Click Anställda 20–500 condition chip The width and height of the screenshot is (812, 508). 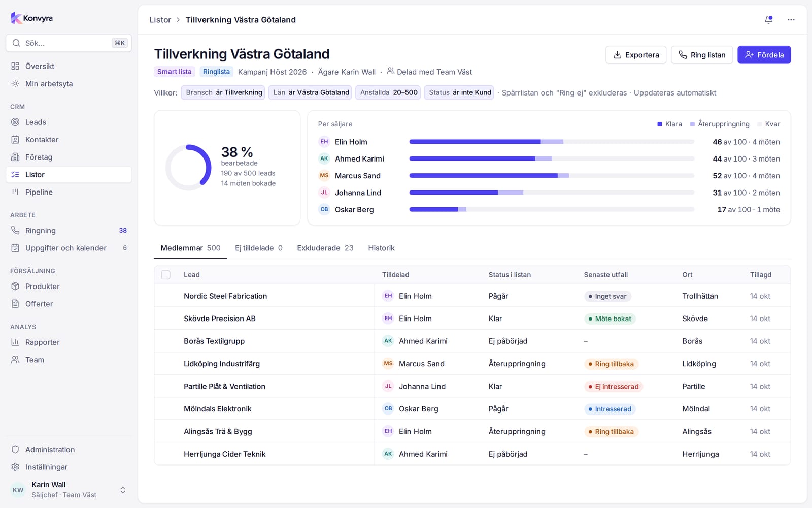tap(388, 92)
